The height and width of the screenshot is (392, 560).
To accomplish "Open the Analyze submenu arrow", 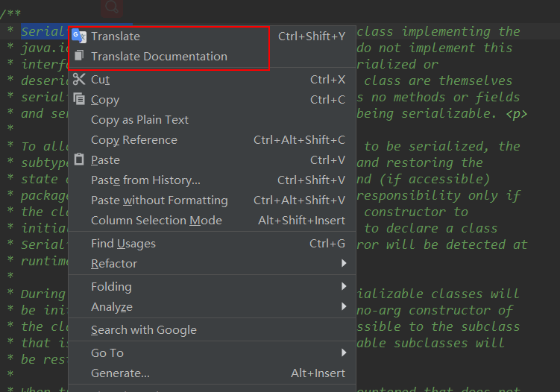I will pos(344,306).
